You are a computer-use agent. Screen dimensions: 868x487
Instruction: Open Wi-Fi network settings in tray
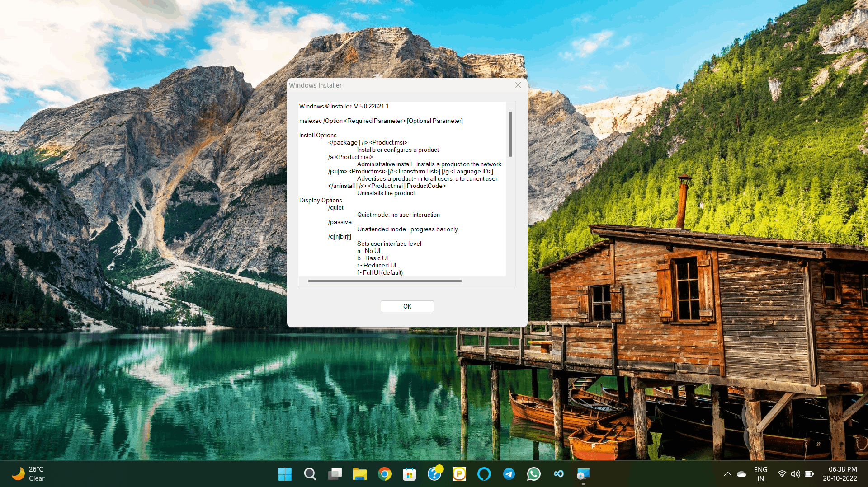(x=782, y=474)
